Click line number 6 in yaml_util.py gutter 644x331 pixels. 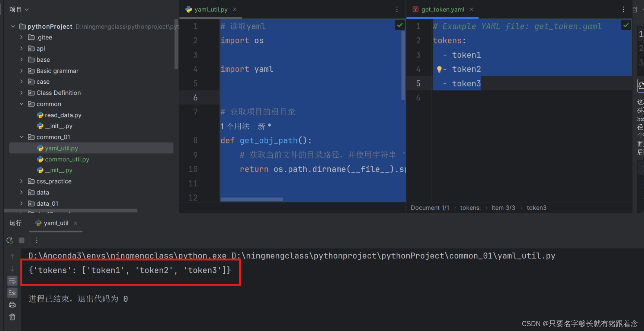coord(195,98)
